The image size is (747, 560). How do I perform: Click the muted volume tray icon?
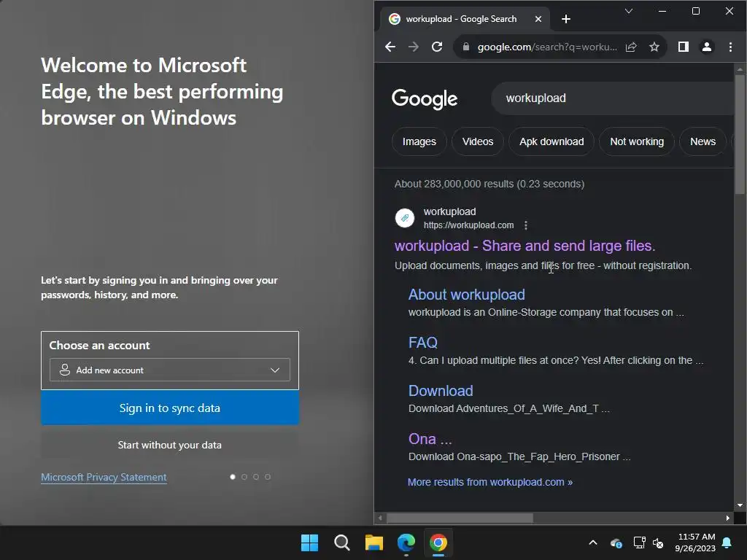(658, 542)
